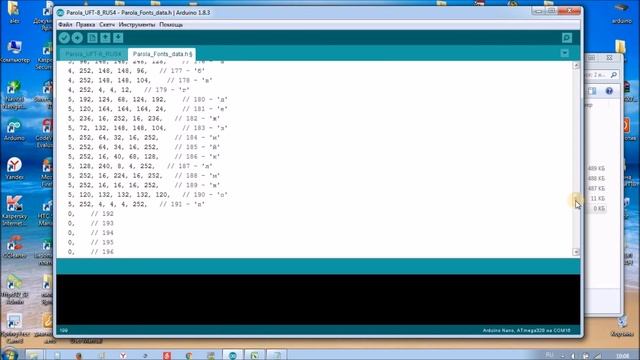Click the 11 КБ file size entry in Explorer
Viewport: 640px width, 360px height.
pos(598,198)
